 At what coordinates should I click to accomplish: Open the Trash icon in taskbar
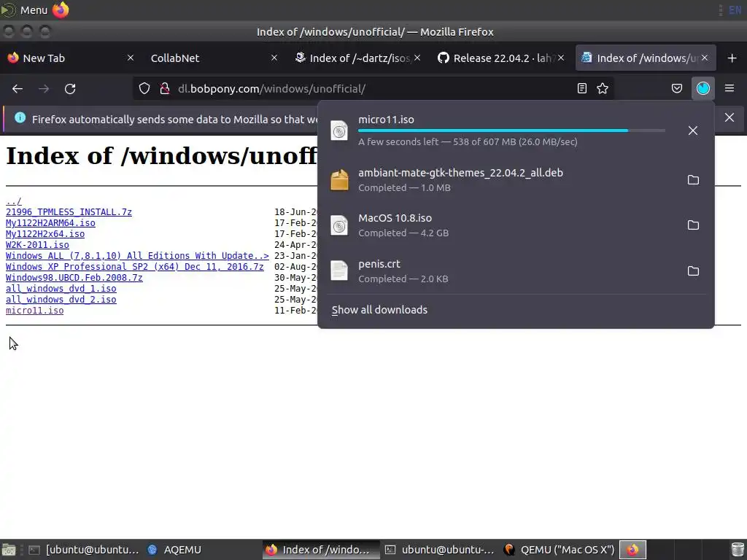(x=737, y=550)
